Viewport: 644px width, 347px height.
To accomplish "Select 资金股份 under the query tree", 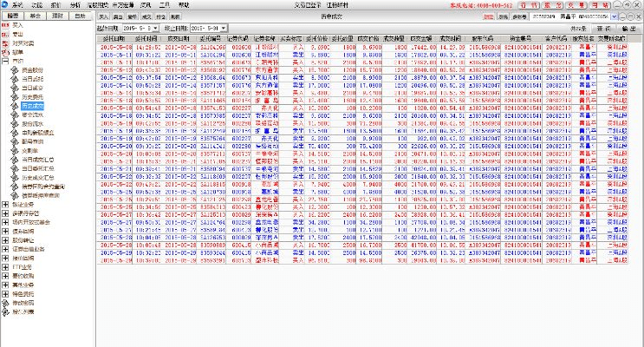I will (31, 69).
